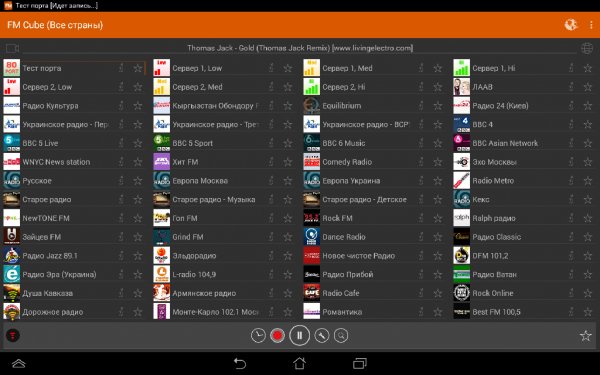Open the three-dot overflow menu

[591, 25]
